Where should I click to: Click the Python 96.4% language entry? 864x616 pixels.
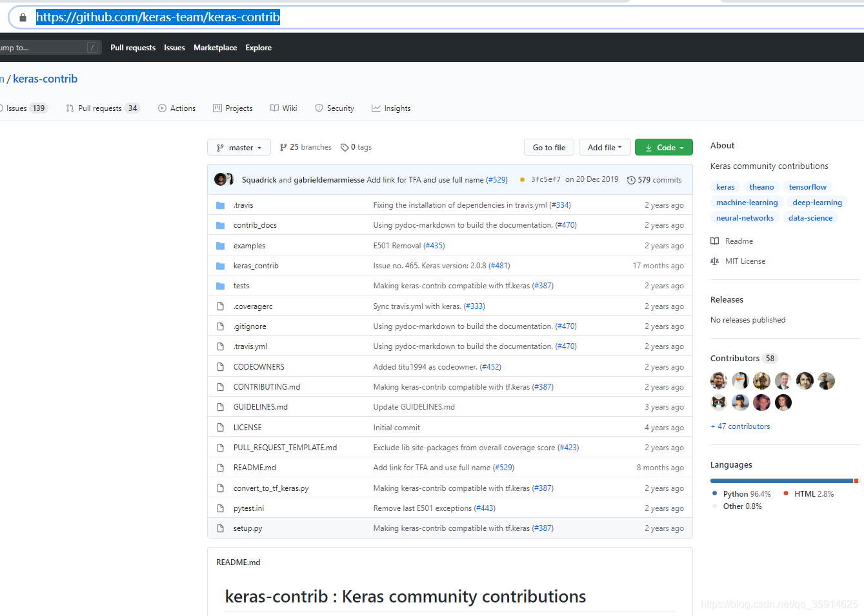[741, 494]
